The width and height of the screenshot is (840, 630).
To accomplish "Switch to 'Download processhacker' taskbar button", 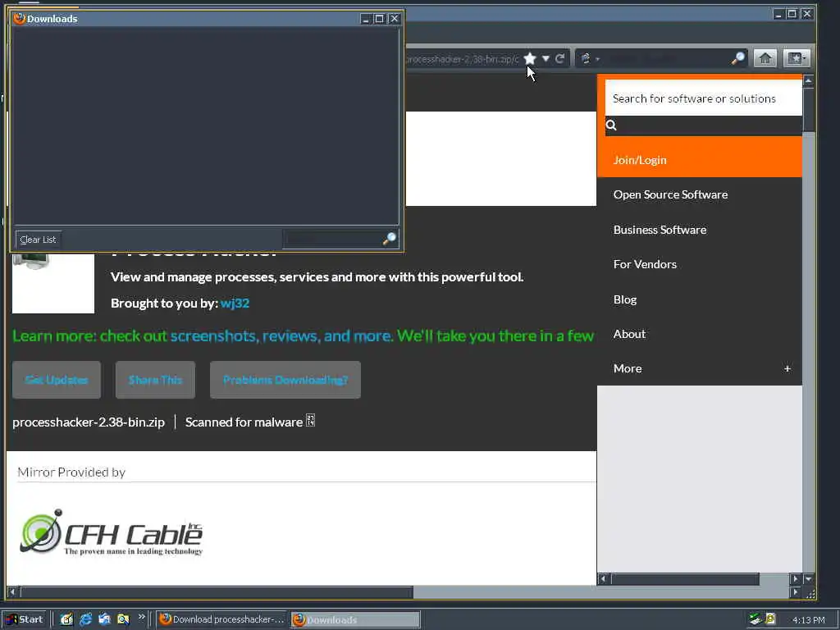I will (221, 619).
